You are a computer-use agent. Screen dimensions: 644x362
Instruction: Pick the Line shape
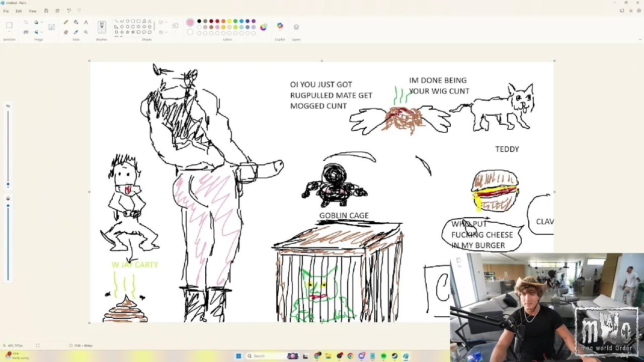point(116,22)
